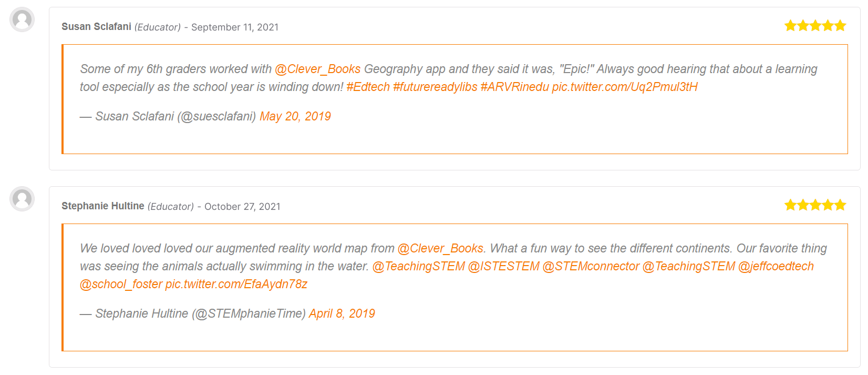868x375 pixels.
Task: Open the #ARVRinedu hashtag link
Action: [x=514, y=87]
